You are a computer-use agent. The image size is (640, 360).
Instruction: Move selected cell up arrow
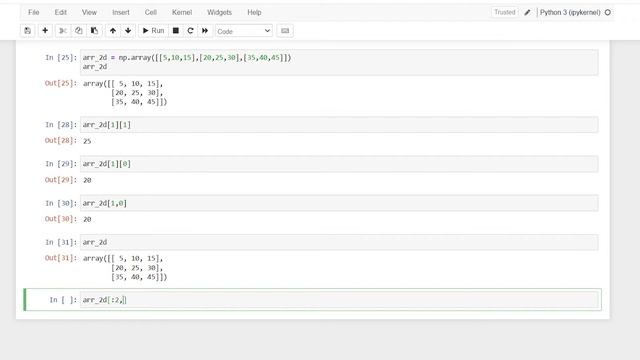tap(113, 31)
